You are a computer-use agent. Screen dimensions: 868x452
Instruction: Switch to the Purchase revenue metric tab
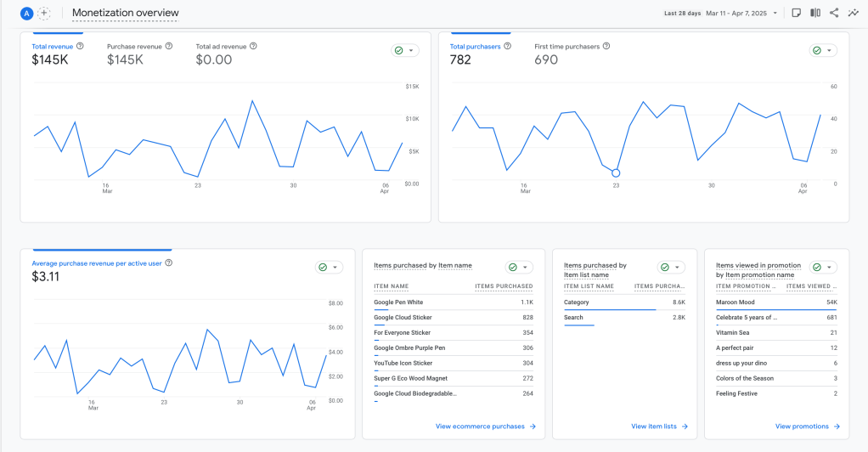139,47
